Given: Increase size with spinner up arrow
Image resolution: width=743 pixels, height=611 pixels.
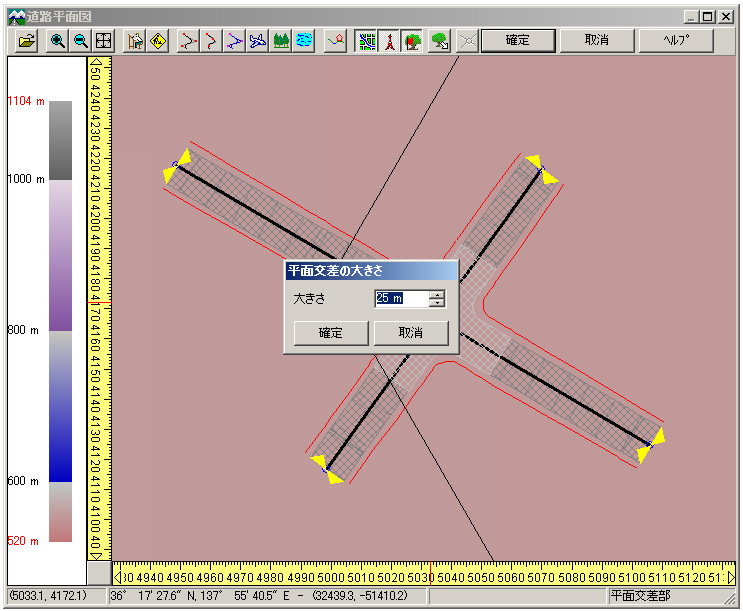Looking at the screenshot, I should 437,294.
